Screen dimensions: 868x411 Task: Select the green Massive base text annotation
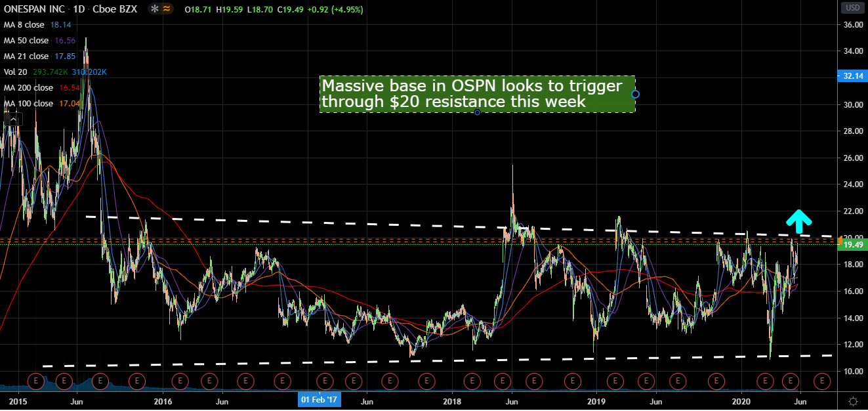click(477, 94)
